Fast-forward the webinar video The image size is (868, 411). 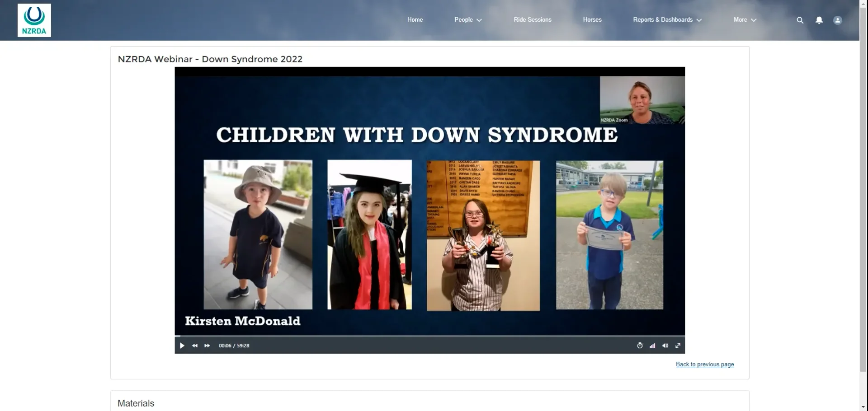[207, 345]
